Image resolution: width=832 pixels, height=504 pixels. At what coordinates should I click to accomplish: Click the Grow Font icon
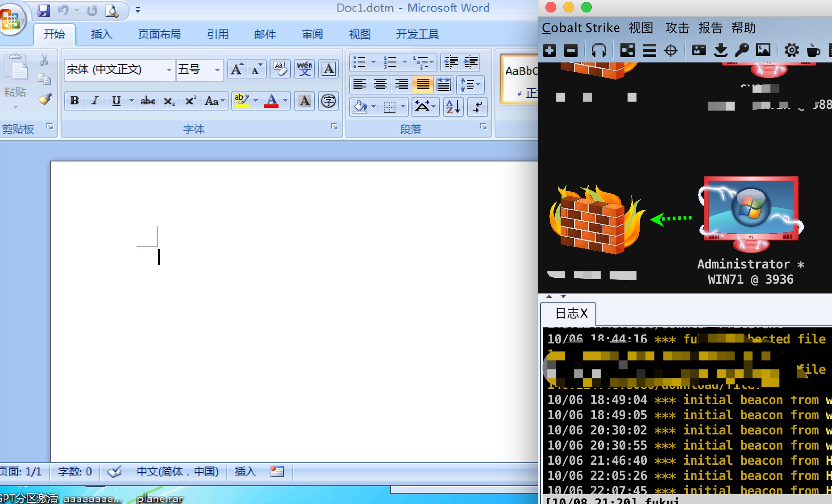pos(237,69)
